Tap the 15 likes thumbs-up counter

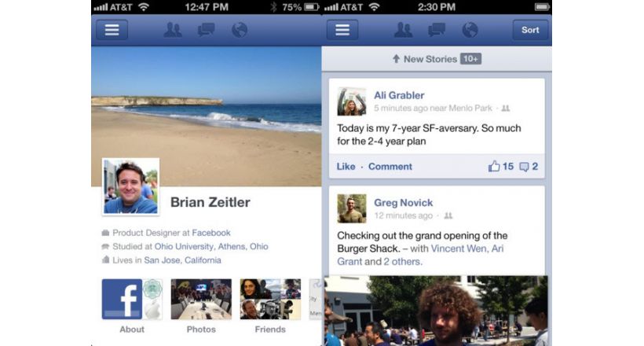(500, 167)
